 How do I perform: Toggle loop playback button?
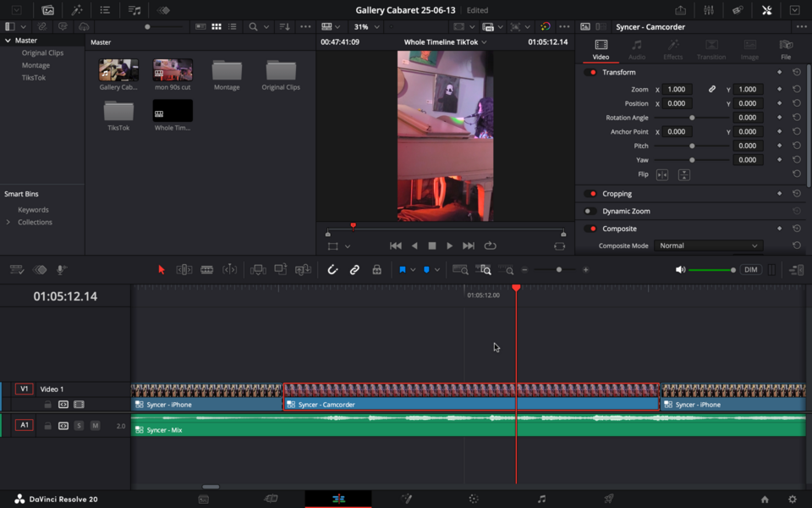pyautogui.click(x=490, y=246)
